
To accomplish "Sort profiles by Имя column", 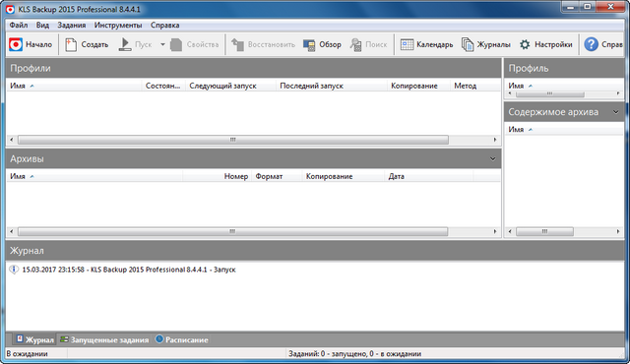I will click(74, 86).
